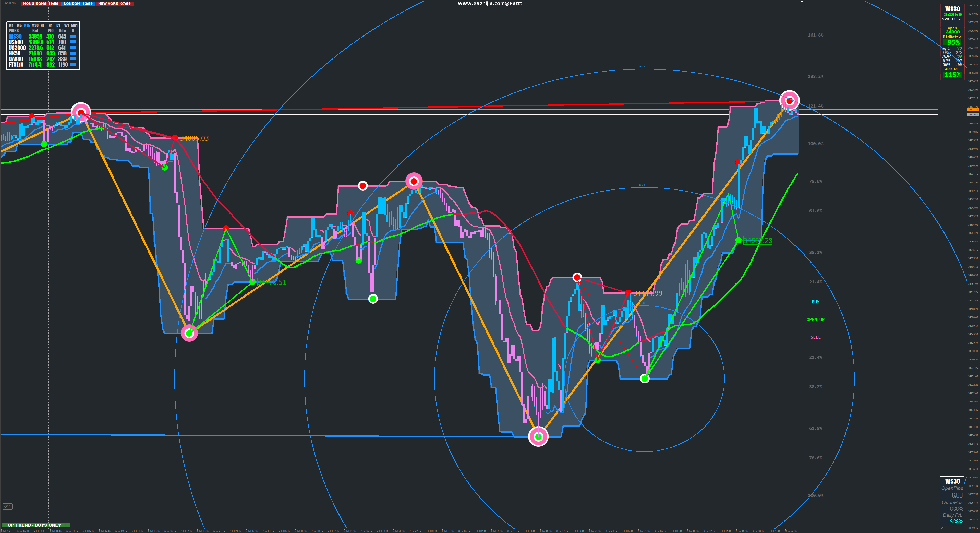Click pink swing-low marker at chart bottom
Viewport: 980px width, 533px height.
538,437
